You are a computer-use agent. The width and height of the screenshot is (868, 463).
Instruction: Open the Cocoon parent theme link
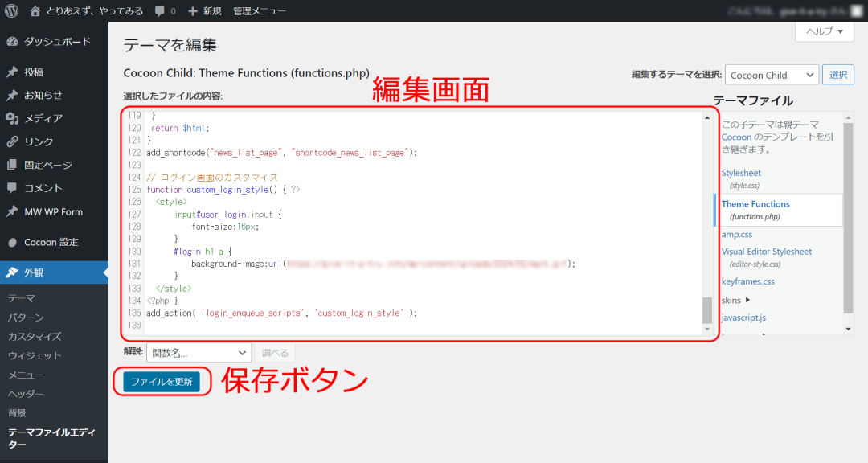[x=736, y=137]
